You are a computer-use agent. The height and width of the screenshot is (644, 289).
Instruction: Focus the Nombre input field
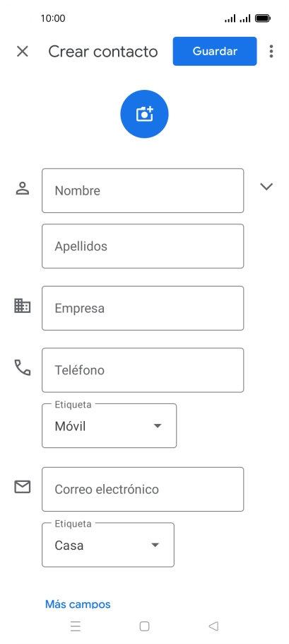coord(143,190)
